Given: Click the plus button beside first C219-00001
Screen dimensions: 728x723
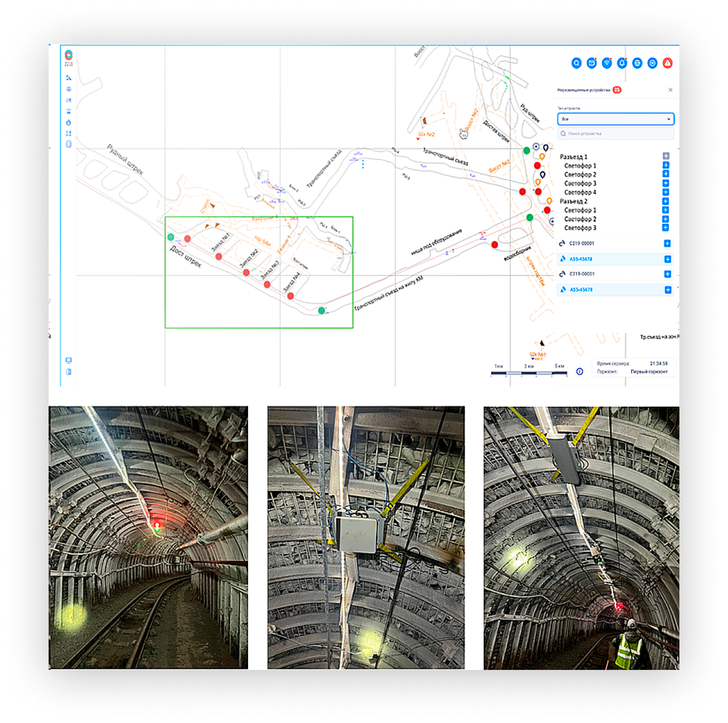Looking at the screenshot, I should (x=667, y=243).
